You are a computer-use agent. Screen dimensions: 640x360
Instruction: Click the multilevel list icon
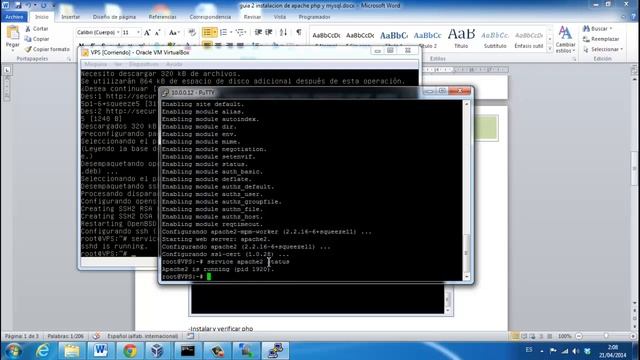(240, 32)
